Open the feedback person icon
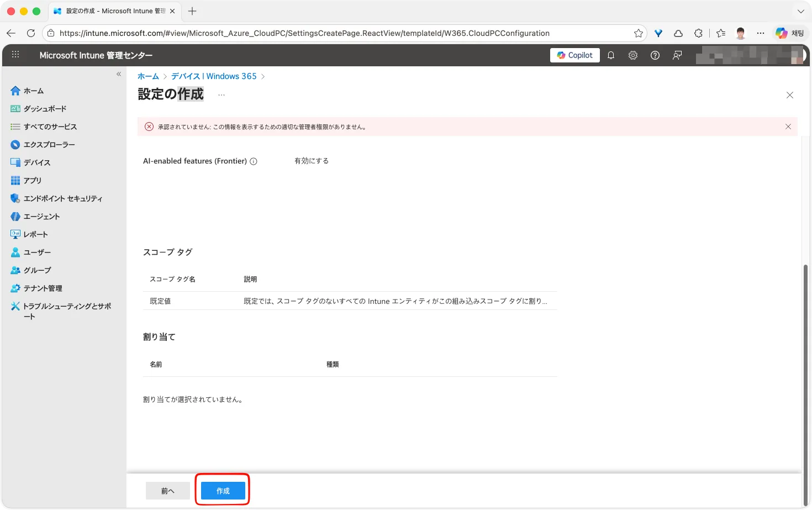Screen dimensions: 812x510 click(677, 55)
